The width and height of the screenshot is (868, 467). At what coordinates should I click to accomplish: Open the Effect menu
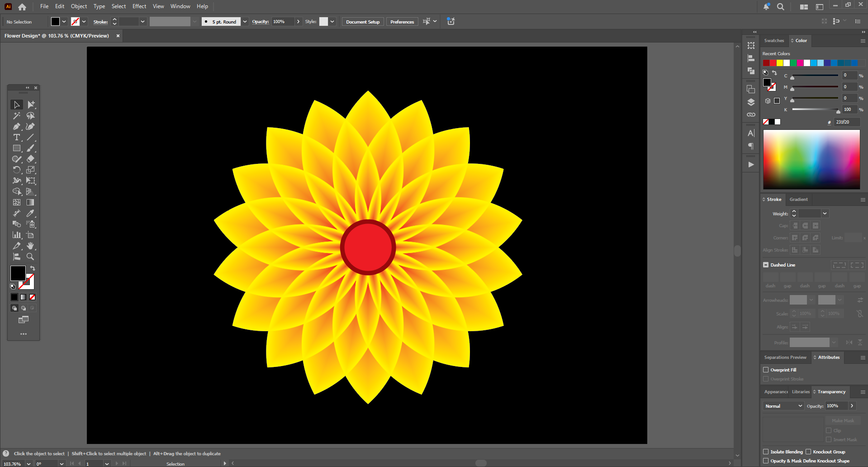pos(139,6)
